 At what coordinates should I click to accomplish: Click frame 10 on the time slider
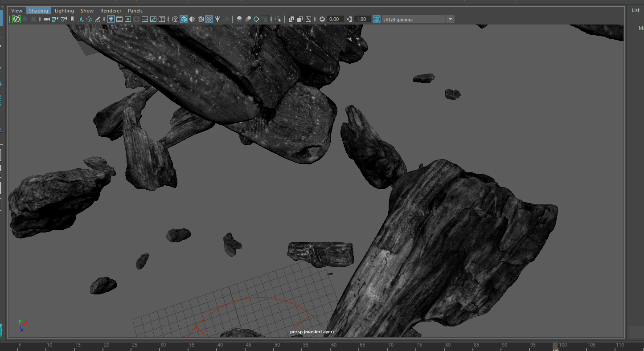coord(49,345)
